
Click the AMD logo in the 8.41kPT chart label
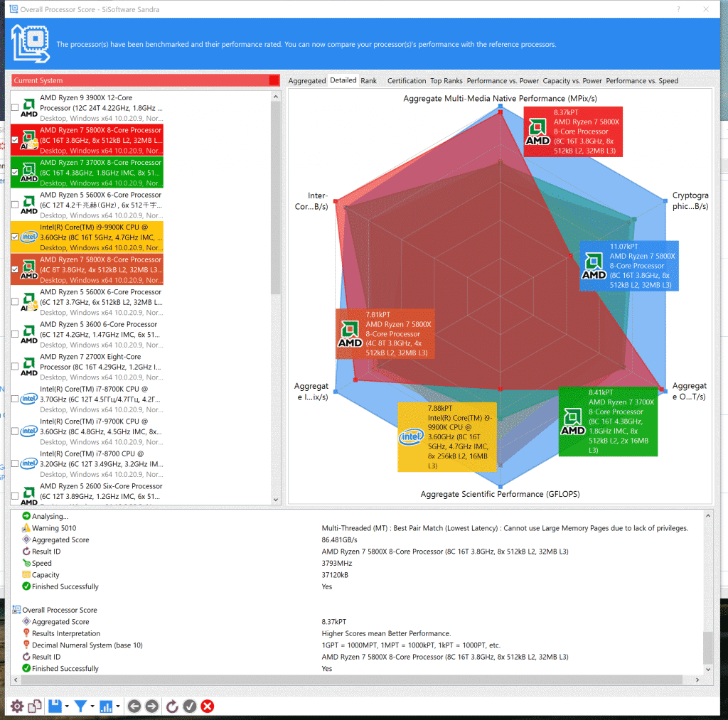coord(573,422)
